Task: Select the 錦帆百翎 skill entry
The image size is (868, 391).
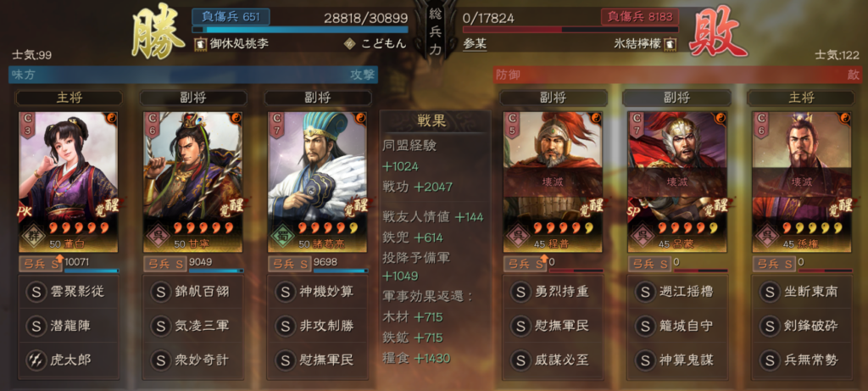Action: point(193,291)
